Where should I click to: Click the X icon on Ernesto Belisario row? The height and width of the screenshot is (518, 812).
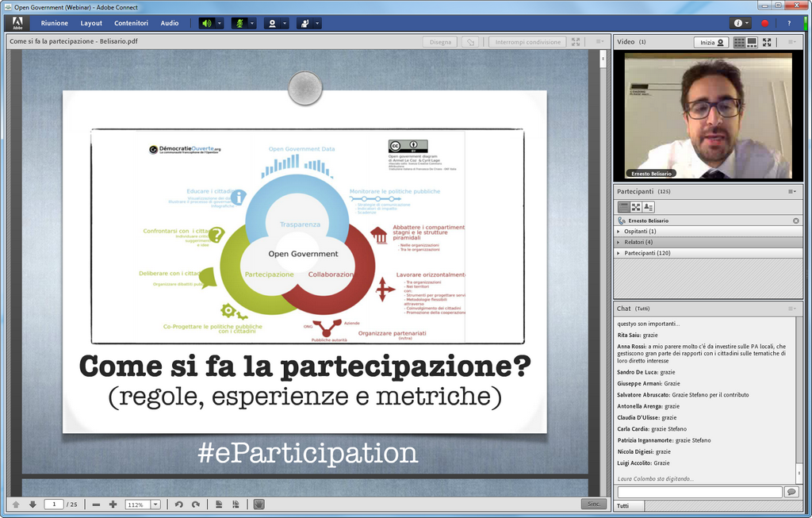796,221
